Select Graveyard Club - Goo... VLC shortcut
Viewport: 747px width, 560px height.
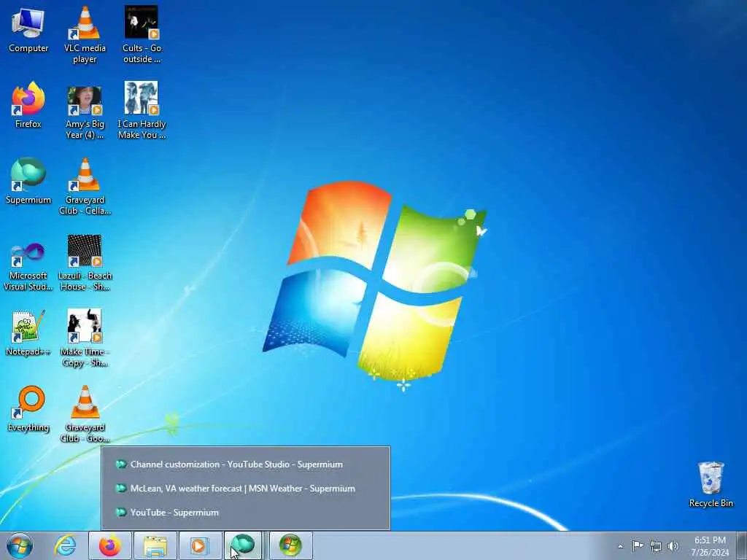pyautogui.click(x=85, y=414)
